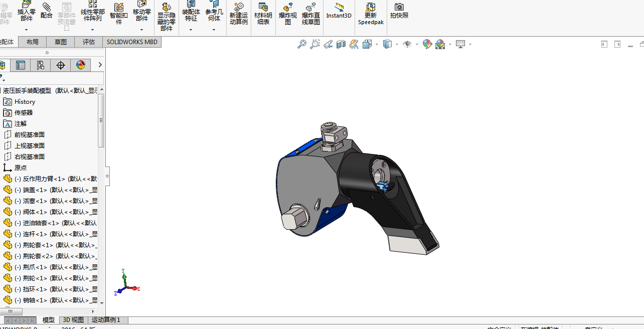Toggle the Instant3D tool
Image resolution: width=644 pixels, height=329 pixels.
(339, 11)
